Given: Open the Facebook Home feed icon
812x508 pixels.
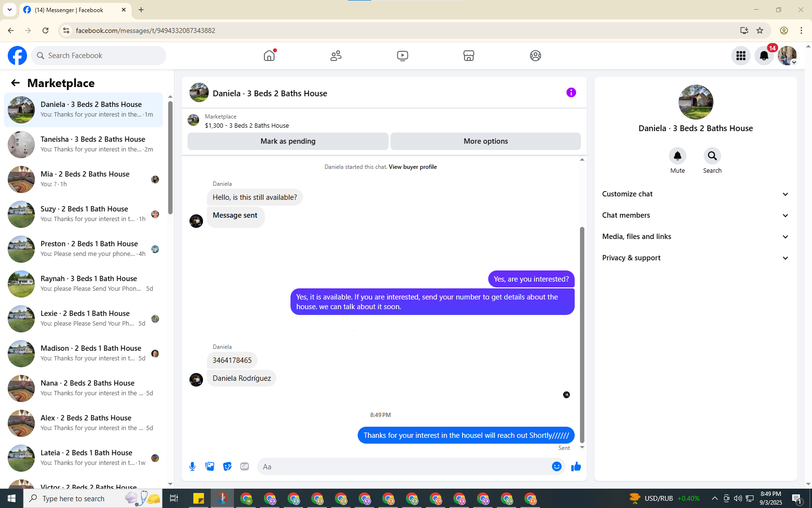Looking at the screenshot, I should point(269,56).
